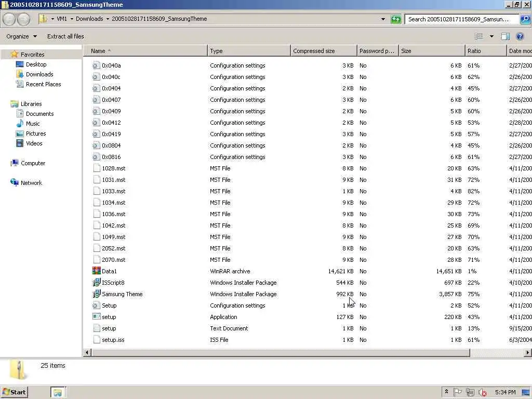
Task: Click the Music note icon in sidebar
Action: [20, 123]
